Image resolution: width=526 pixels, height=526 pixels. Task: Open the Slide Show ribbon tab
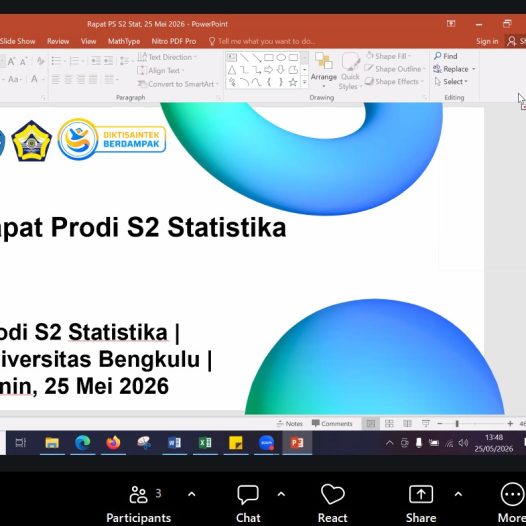tap(17, 41)
